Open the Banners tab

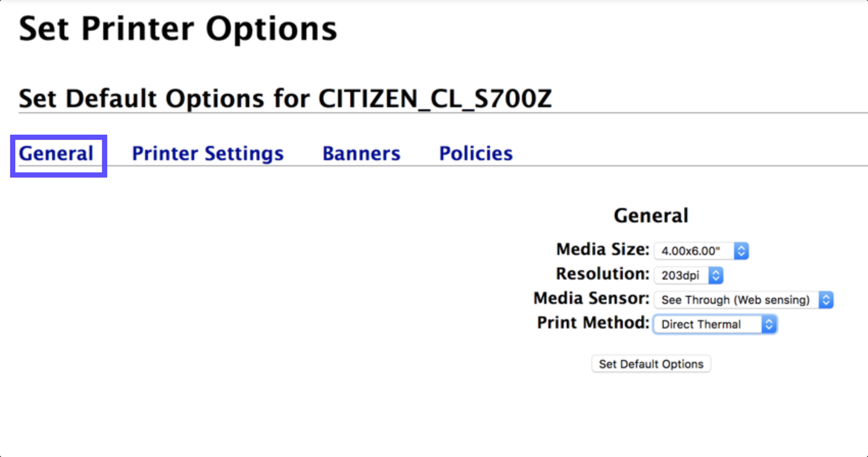(361, 153)
